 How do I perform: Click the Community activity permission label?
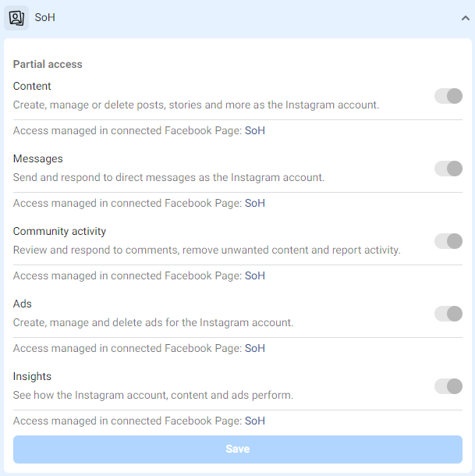(59, 231)
